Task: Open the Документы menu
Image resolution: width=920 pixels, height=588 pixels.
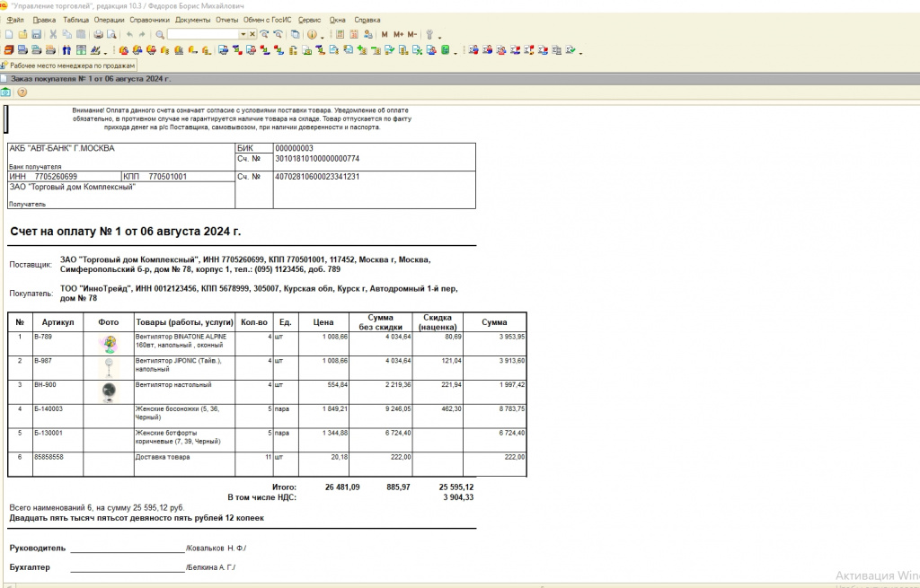Action: pos(192,19)
